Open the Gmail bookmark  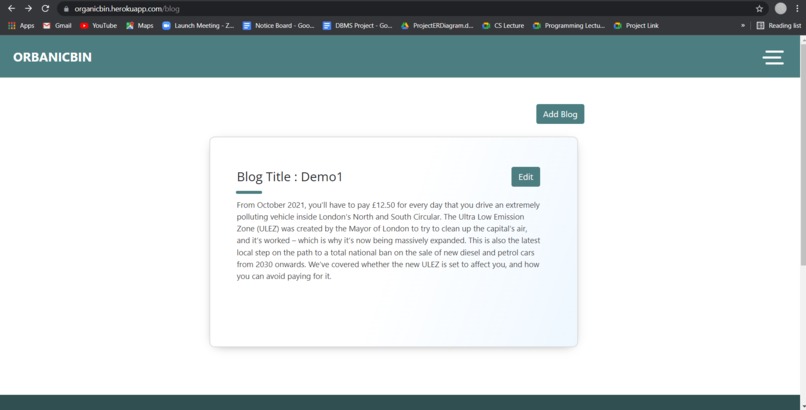pyautogui.click(x=57, y=26)
